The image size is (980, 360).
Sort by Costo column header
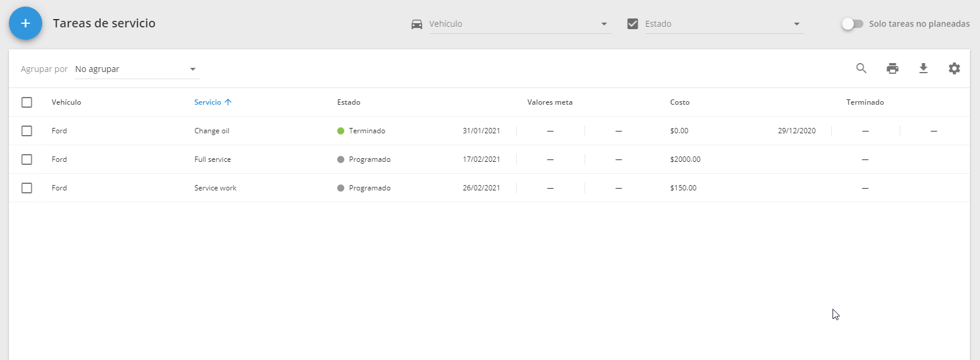[680, 102]
